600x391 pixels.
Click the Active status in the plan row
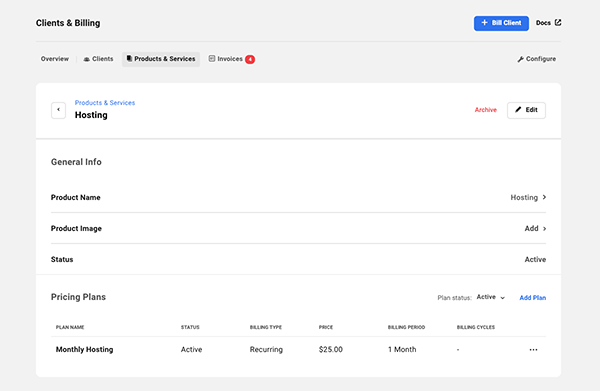(x=191, y=349)
